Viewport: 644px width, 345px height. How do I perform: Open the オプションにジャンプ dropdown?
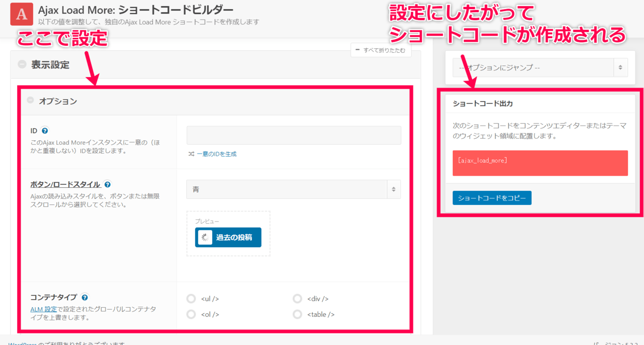(540, 67)
